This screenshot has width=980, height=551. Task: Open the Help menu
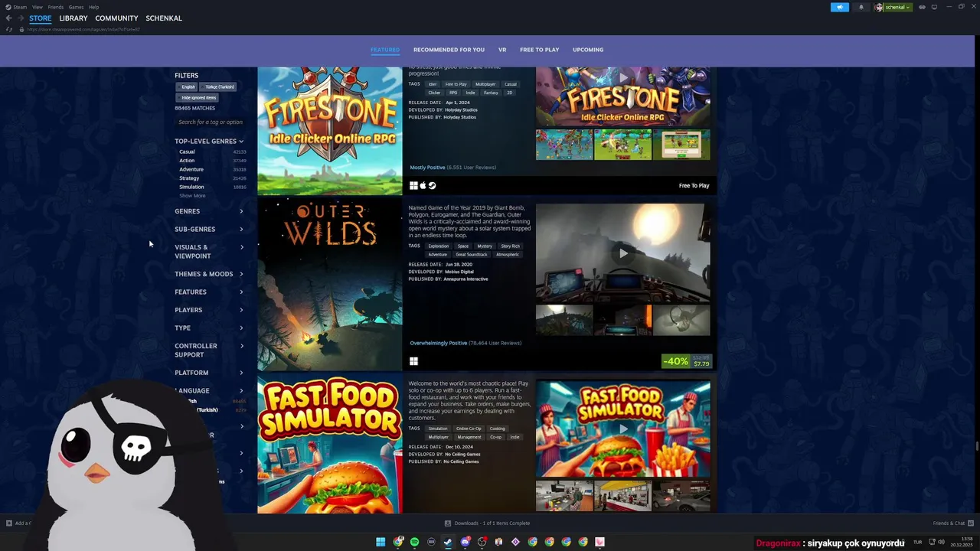coord(93,7)
